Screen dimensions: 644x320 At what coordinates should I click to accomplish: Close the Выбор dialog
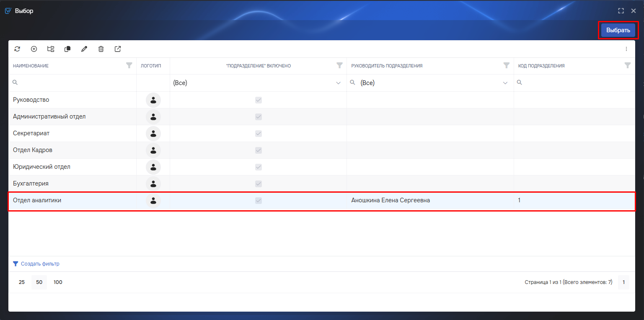tap(634, 11)
